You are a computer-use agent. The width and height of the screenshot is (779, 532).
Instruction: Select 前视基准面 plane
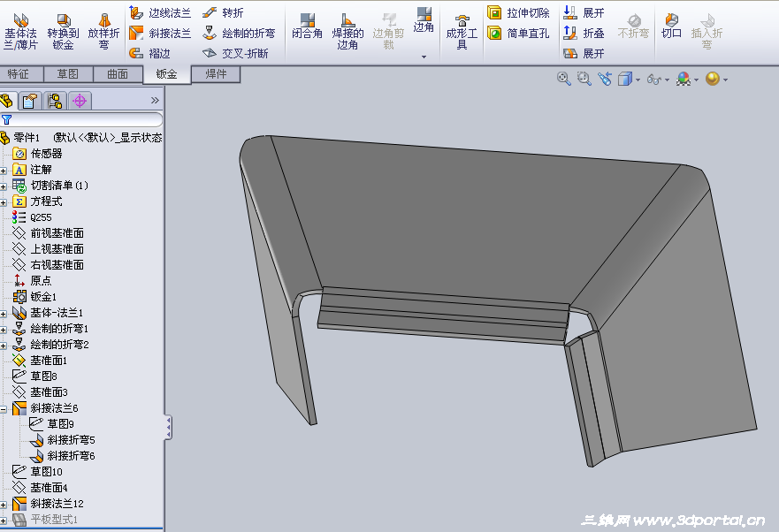click(x=49, y=233)
